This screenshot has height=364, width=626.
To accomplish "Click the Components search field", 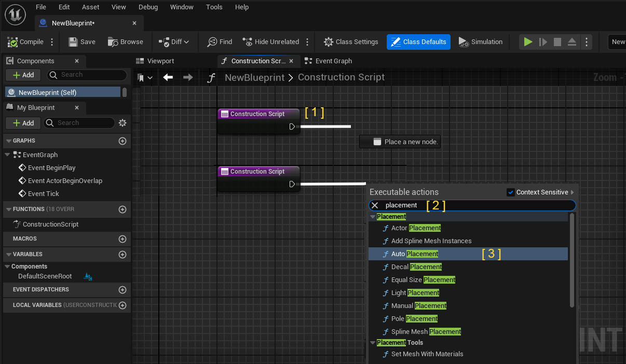I will click(x=87, y=75).
